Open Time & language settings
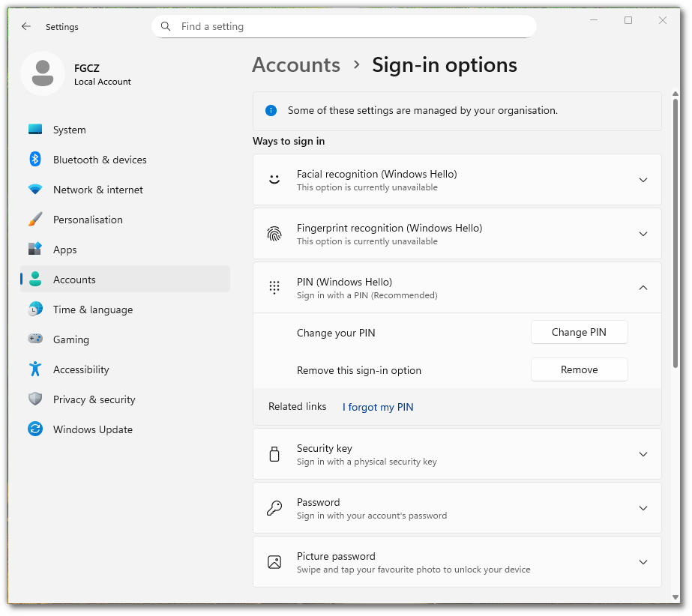The image size is (692, 616). coord(125,309)
